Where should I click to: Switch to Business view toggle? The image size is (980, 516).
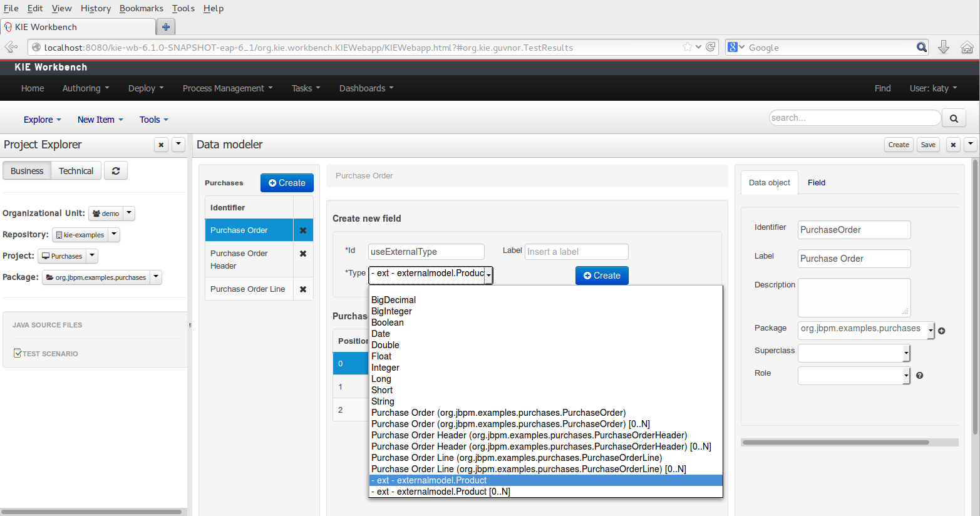pyautogui.click(x=27, y=171)
